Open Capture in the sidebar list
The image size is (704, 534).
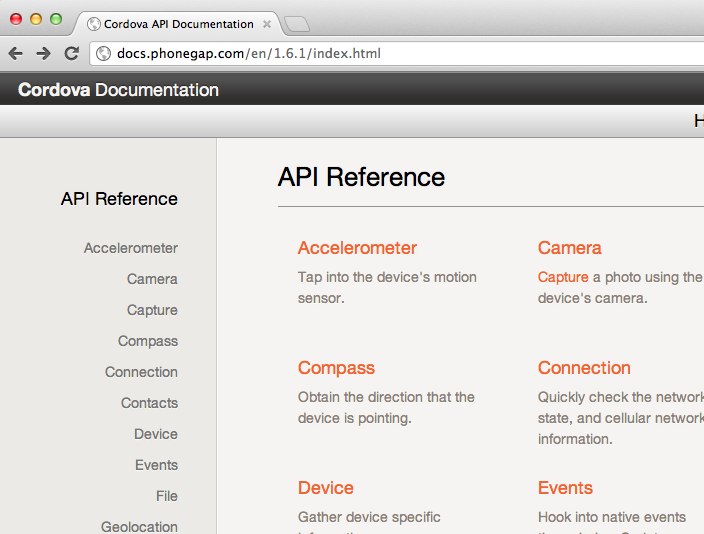click(152, 310)
